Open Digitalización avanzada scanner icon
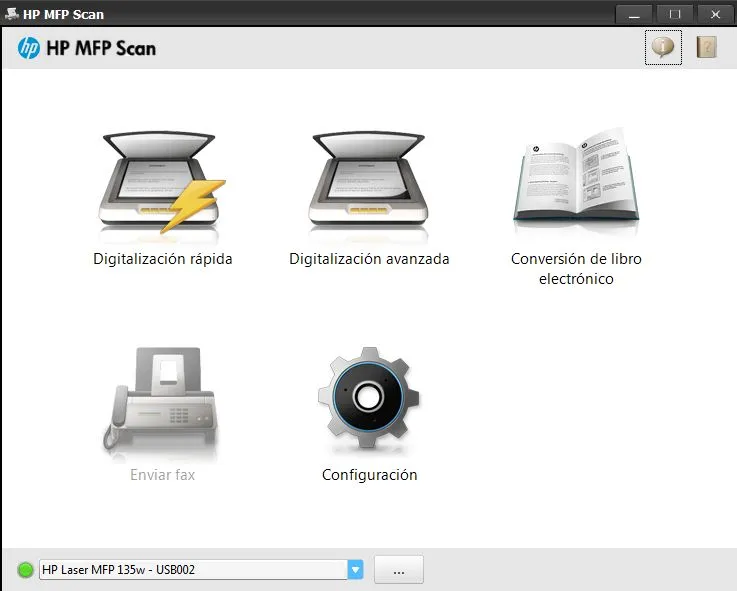 pos(368,181)
